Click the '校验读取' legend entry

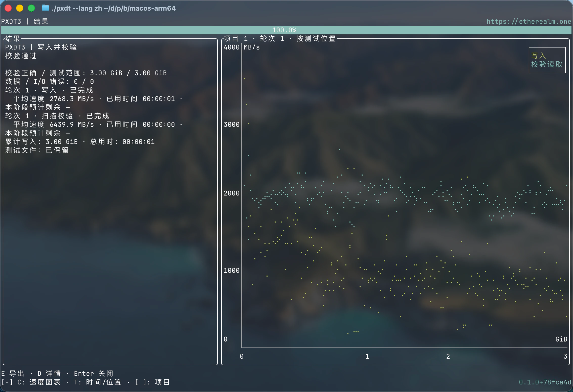click(547, 64)
